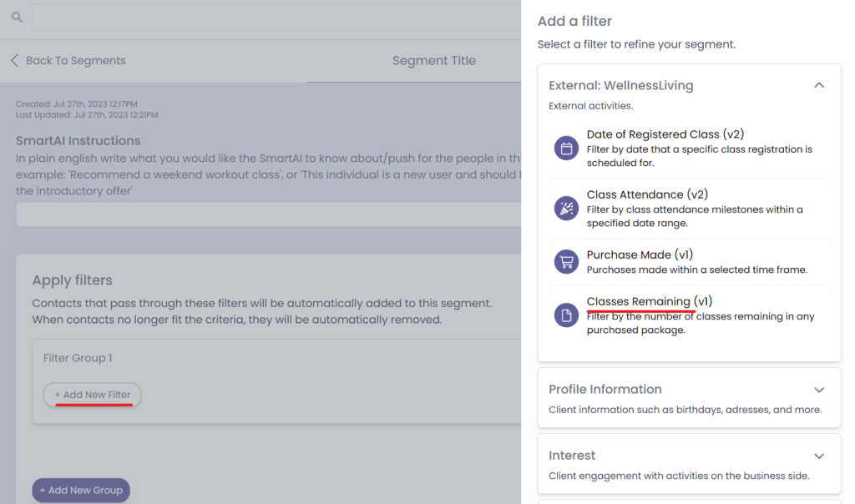Collapse the External: WellnessLiving section
Screen dimensions: 855x504
click(x=818, y=85)
